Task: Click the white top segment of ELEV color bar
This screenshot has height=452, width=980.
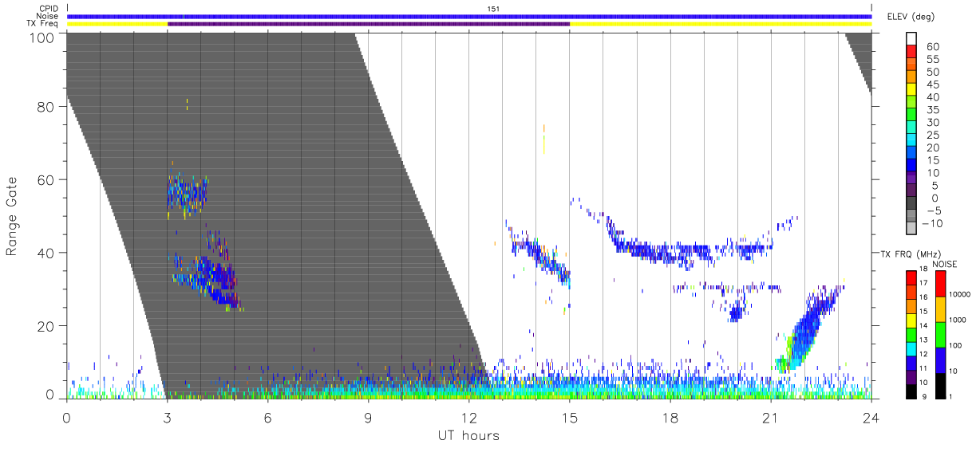Action: (912, 39)
